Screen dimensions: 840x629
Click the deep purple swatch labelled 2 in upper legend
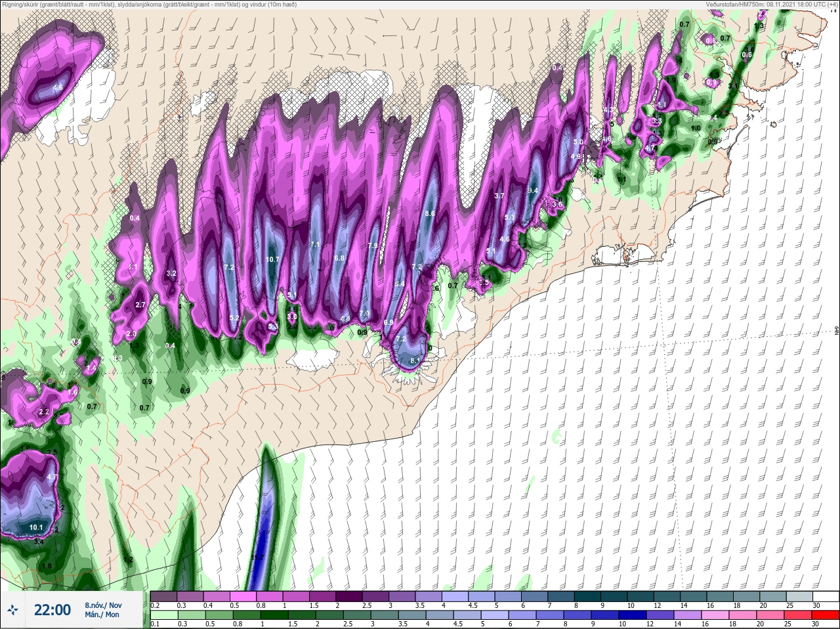coord(350,596)
